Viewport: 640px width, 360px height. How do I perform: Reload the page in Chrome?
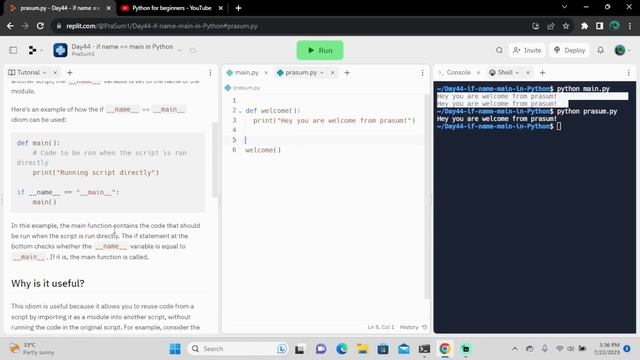tap(40, 26)
